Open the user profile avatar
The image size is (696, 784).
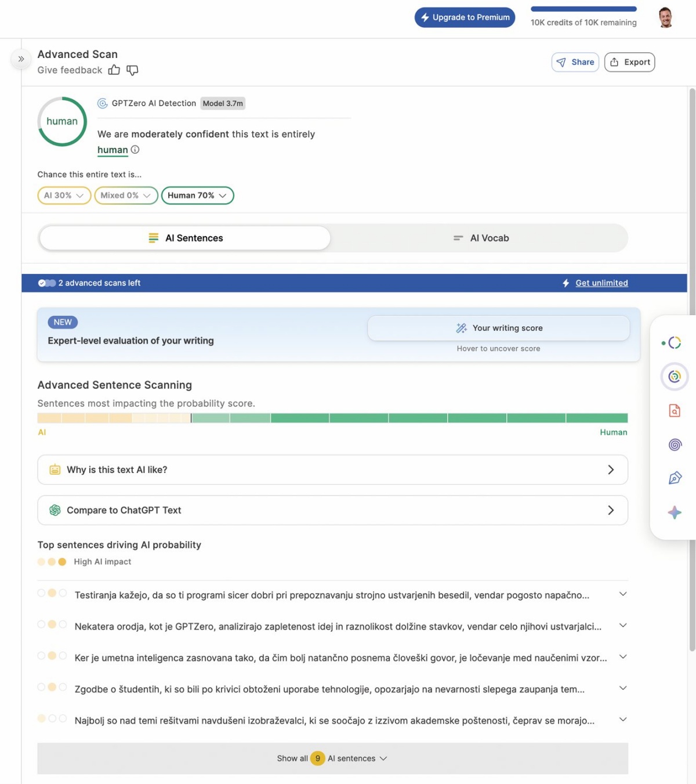tap(666, 17)
